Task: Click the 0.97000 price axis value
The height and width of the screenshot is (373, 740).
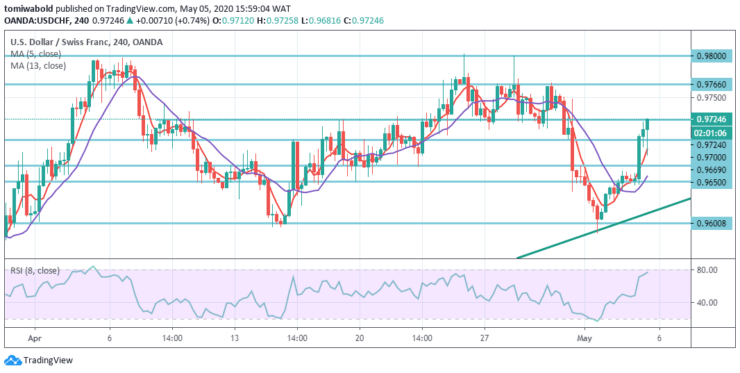Action: point(711,158)
